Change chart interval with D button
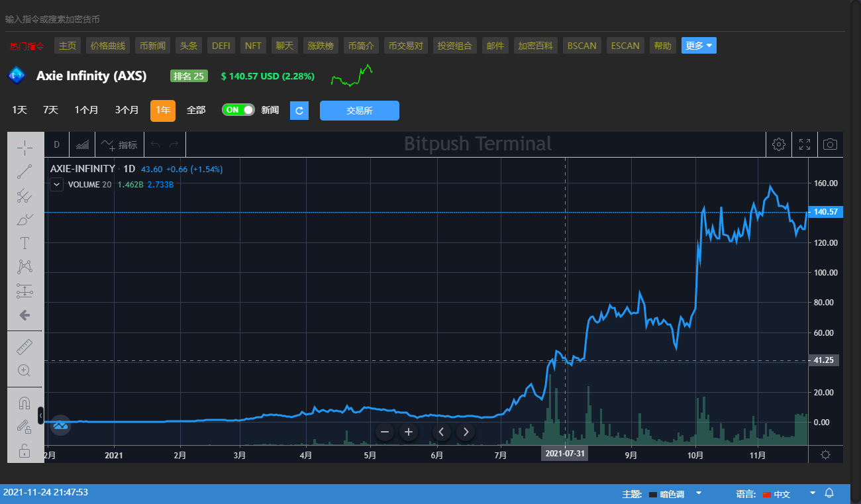Image resolution: width=861 pixels, height=504 pixels. (57, 144)
